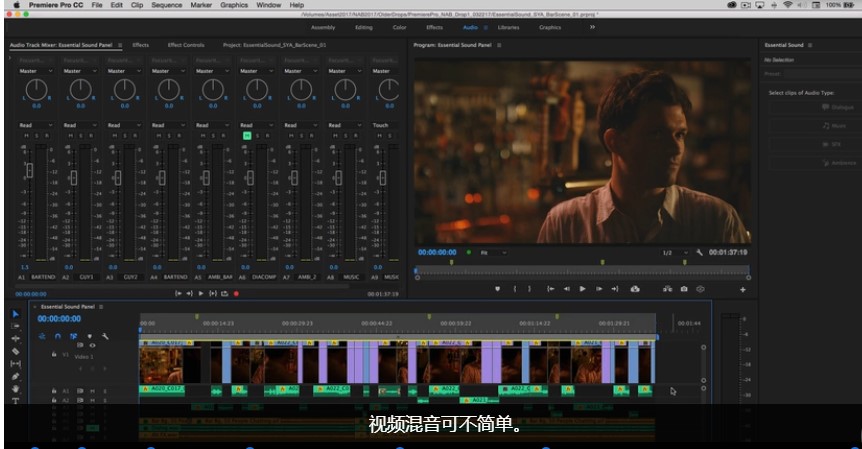The height and width of the screenshot is (449, 862).
Task: Switch to Color workspace tab
Action: click(x=400, y=27)
